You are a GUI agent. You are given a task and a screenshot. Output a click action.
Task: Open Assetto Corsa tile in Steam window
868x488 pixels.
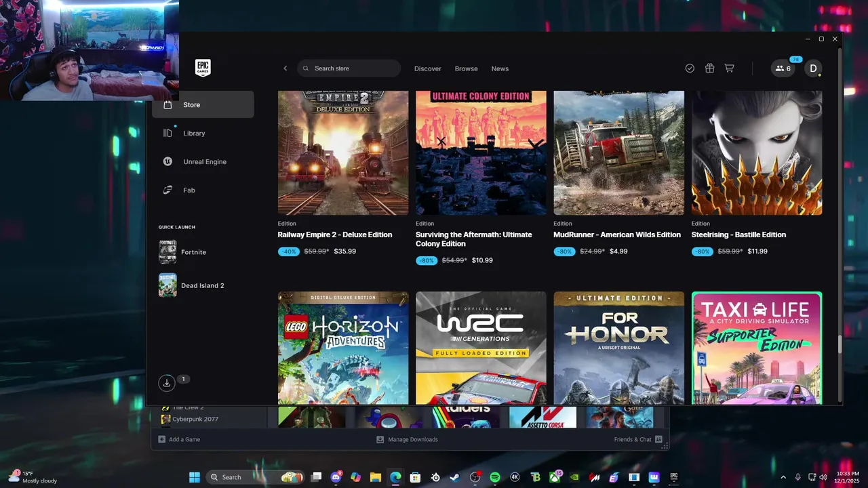[x=543, y=417]
